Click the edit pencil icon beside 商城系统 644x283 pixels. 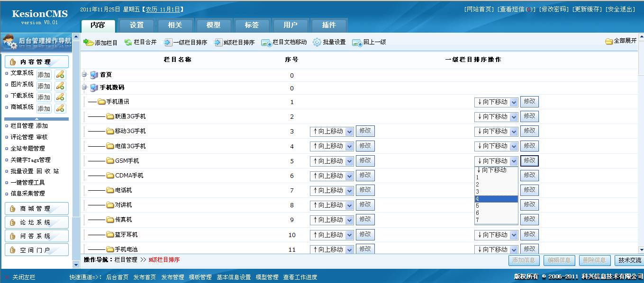(60, 108)
